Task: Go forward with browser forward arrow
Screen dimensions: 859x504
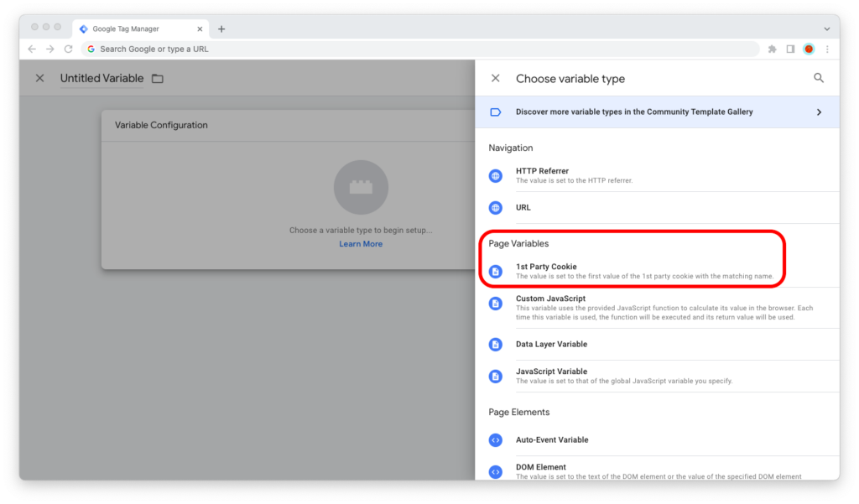Action: pyautogui.click(x=49, y=49)
